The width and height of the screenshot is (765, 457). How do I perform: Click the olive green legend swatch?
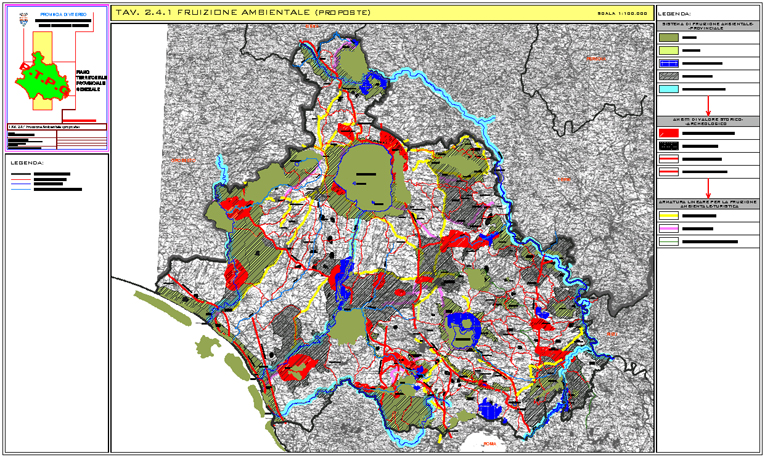[669, 36]
